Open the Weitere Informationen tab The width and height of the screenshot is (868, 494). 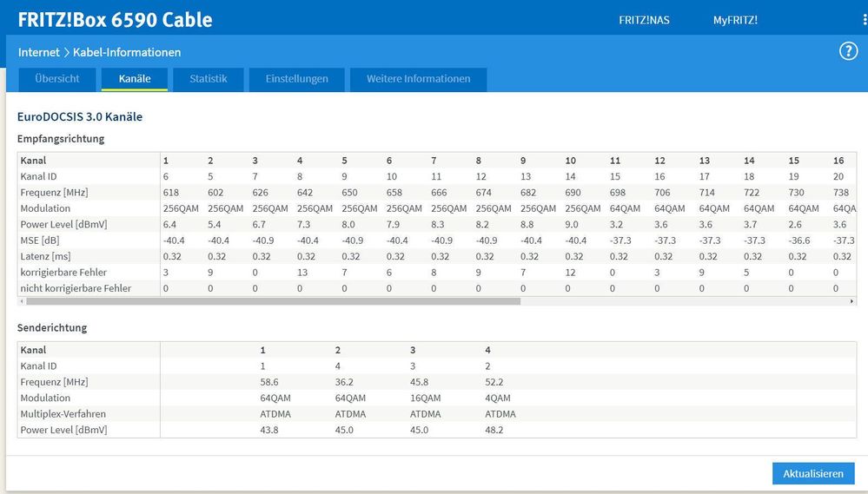419,79
